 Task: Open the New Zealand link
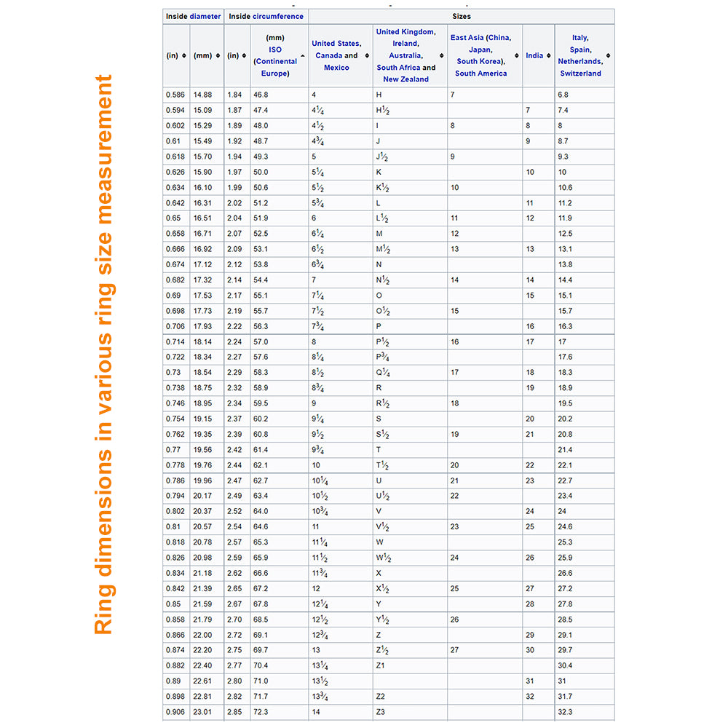coord(405,79)
